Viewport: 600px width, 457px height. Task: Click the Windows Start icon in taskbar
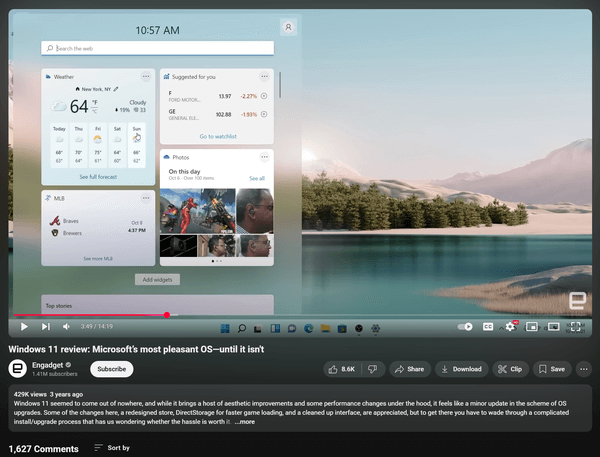coord(225,328)
